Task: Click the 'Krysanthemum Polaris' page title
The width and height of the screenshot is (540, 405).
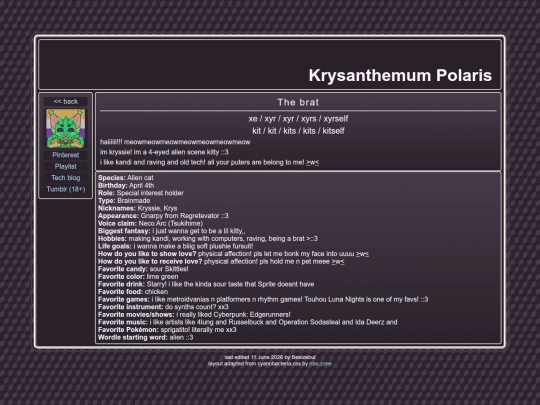Action: tap(400, 75)
